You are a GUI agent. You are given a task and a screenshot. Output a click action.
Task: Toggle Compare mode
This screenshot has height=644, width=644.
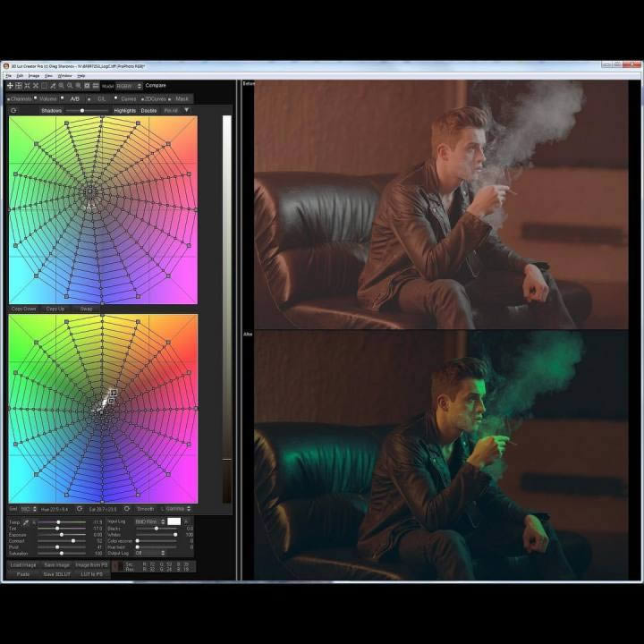pos(156,86)
